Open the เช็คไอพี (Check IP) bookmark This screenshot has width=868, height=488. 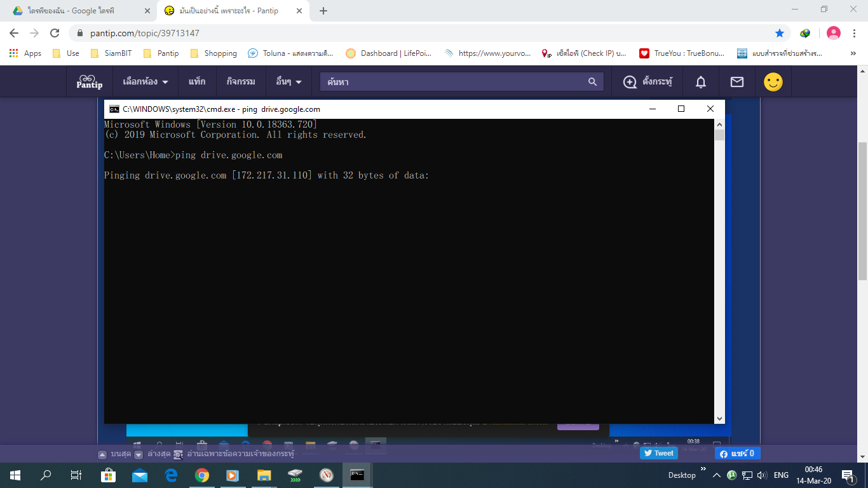(x=584, y=53)
